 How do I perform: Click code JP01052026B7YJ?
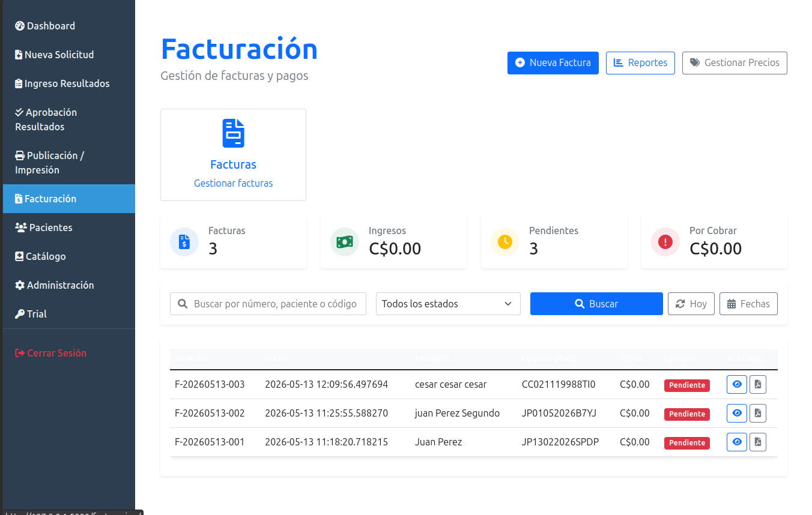click(559, 413)
